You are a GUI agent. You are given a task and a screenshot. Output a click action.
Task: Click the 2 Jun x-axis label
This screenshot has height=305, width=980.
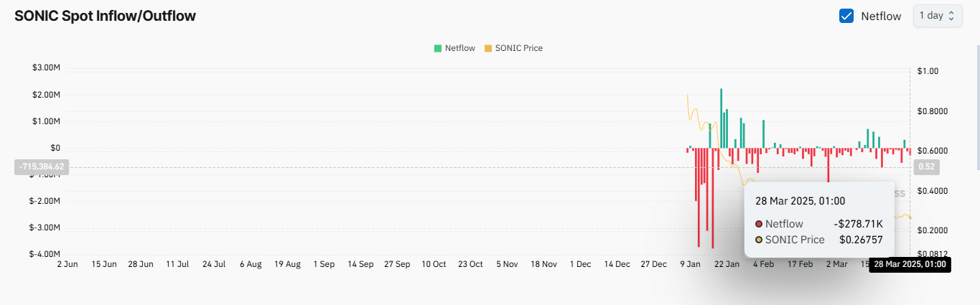(67, 264)
